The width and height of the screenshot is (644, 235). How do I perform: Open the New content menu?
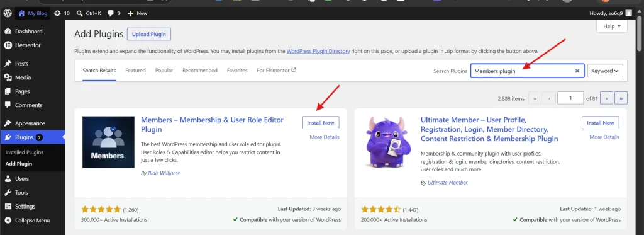[138, 13]
